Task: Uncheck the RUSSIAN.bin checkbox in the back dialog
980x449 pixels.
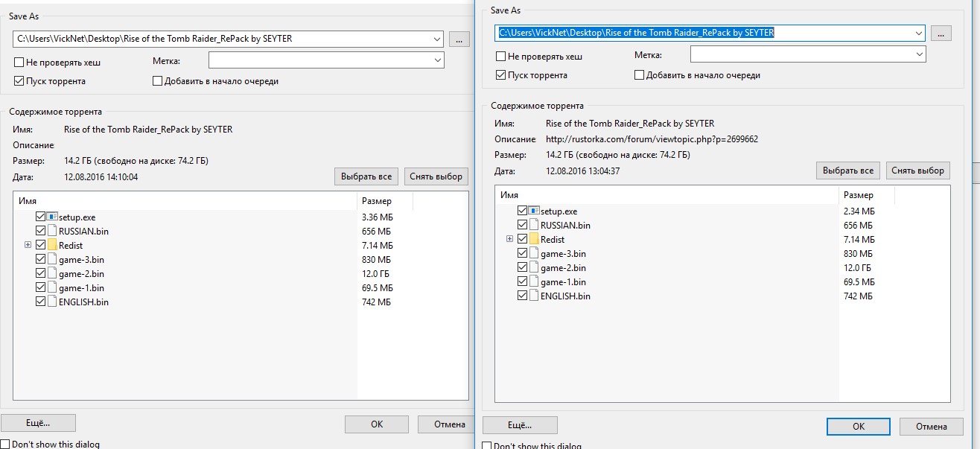Action: tap(40, 231)
